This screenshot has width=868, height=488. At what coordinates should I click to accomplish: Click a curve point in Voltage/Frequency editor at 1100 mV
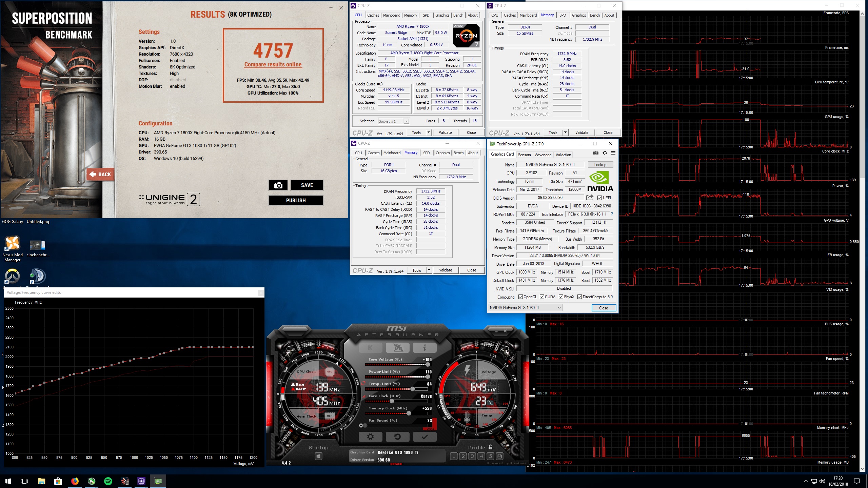(x=194, y=347)
